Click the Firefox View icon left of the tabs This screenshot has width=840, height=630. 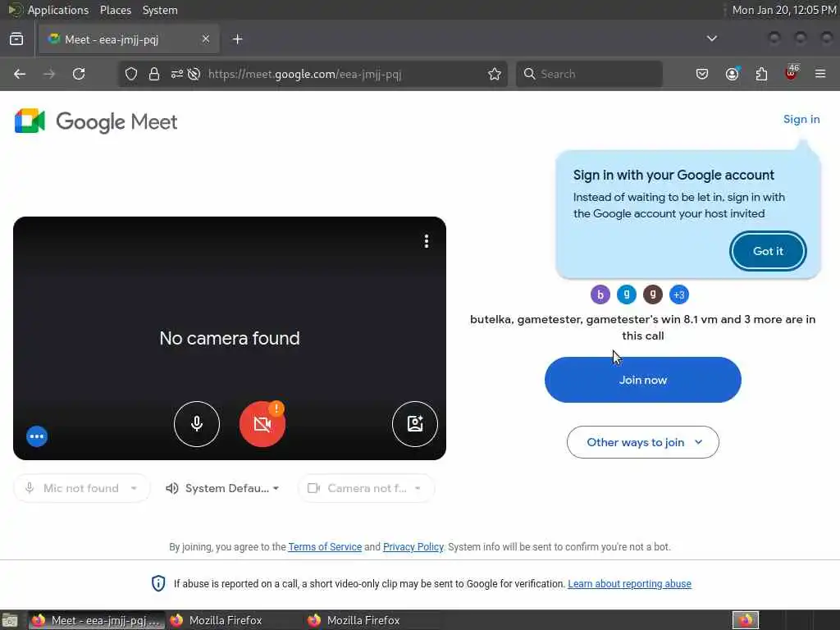pyautogui.click(x=16, y=39)
